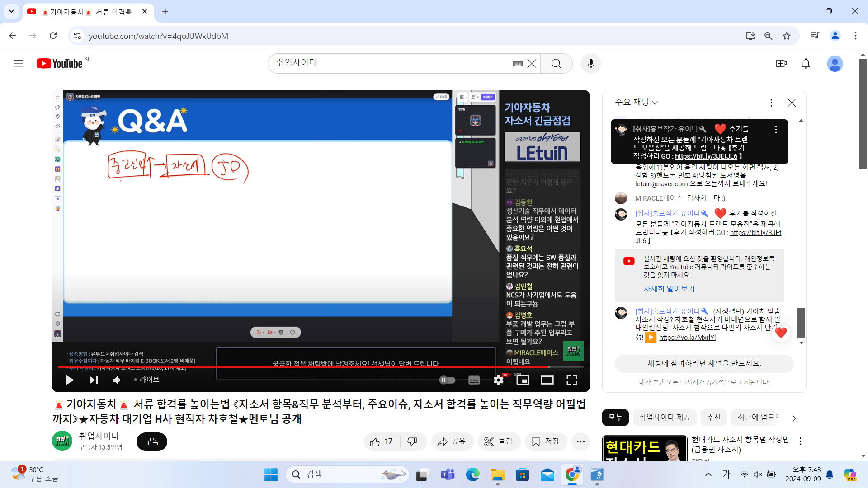Open video player settings gear
The height and width of the screenshot is (488, 868).
coord(499,380)
